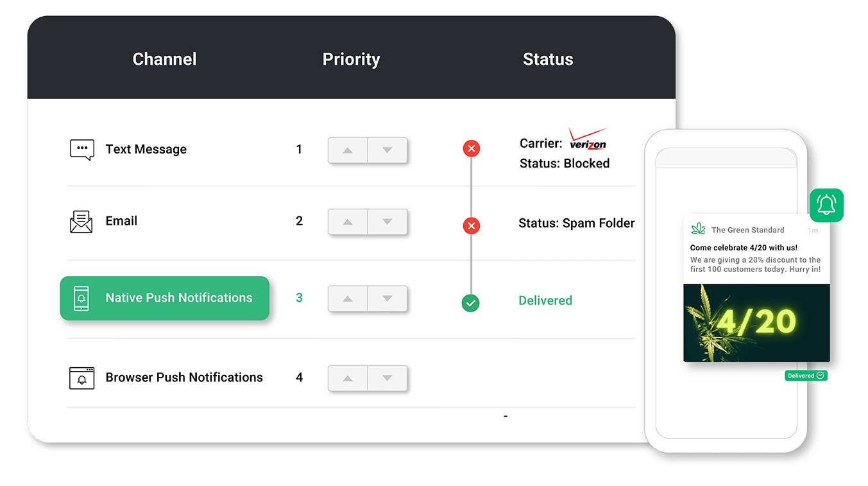Click the Delivered status text
This screenshot has height=486, width=868.
click(x=545, y=300)
